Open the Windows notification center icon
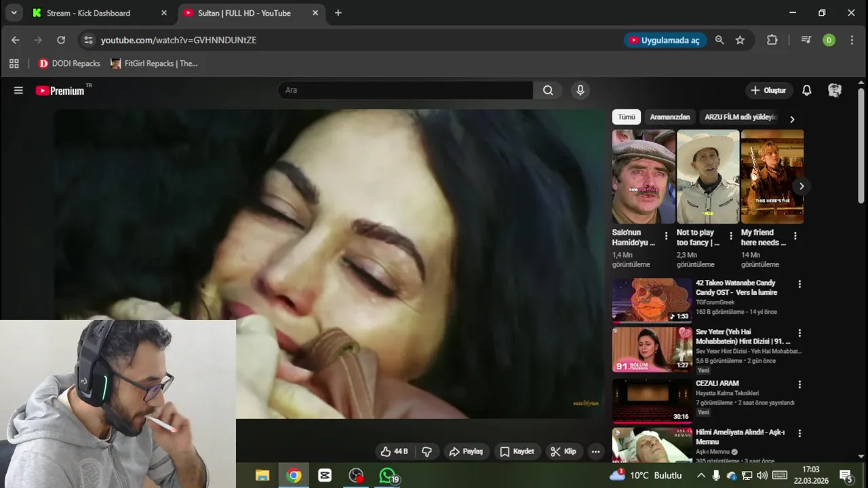The image size is (868, 488). tap(846, 475)
